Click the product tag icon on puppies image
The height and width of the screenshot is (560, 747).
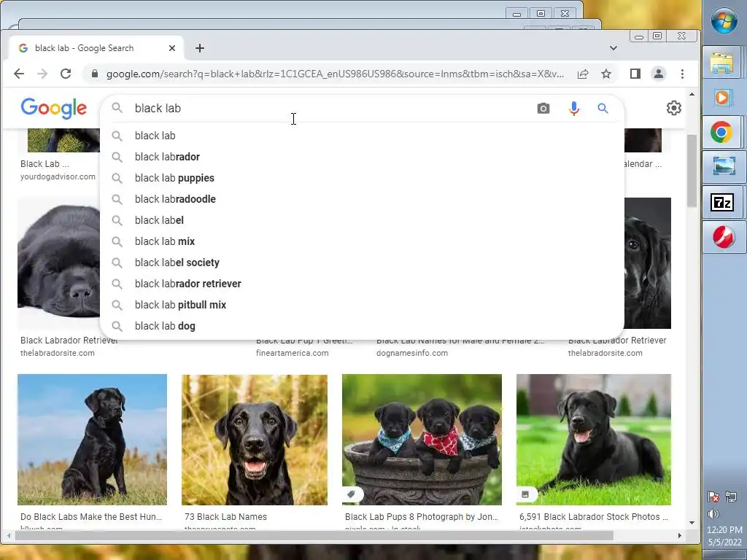click(352, 494)
